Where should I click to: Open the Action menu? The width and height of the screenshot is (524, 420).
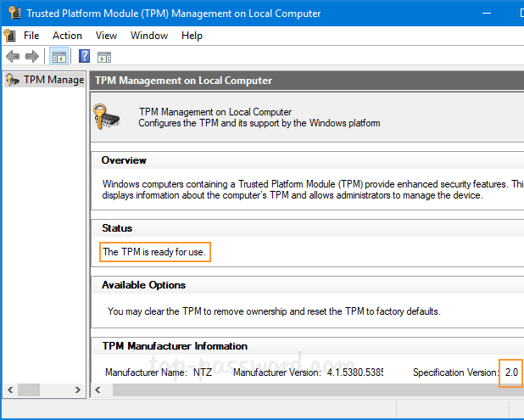coord(67,36)
